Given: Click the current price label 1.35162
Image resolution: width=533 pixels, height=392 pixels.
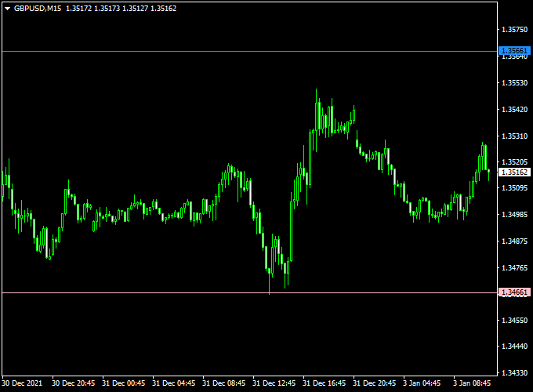Looking at the screenshot, I should [514, 172].
